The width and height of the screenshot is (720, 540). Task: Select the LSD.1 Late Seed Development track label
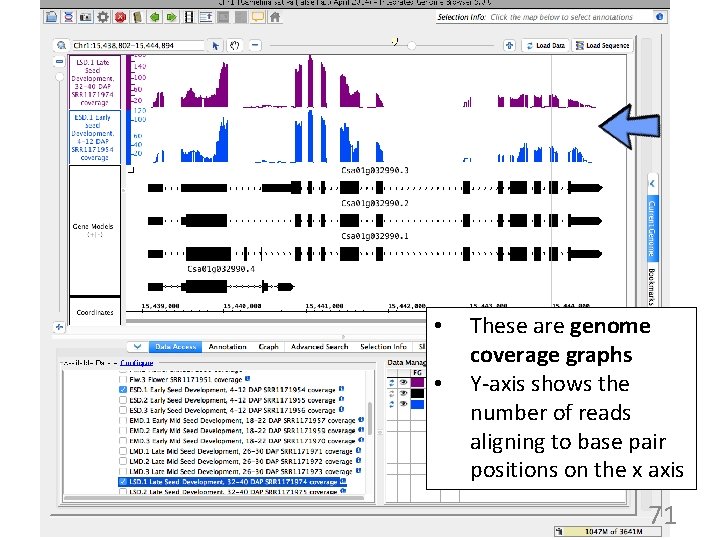click(95, 82)
